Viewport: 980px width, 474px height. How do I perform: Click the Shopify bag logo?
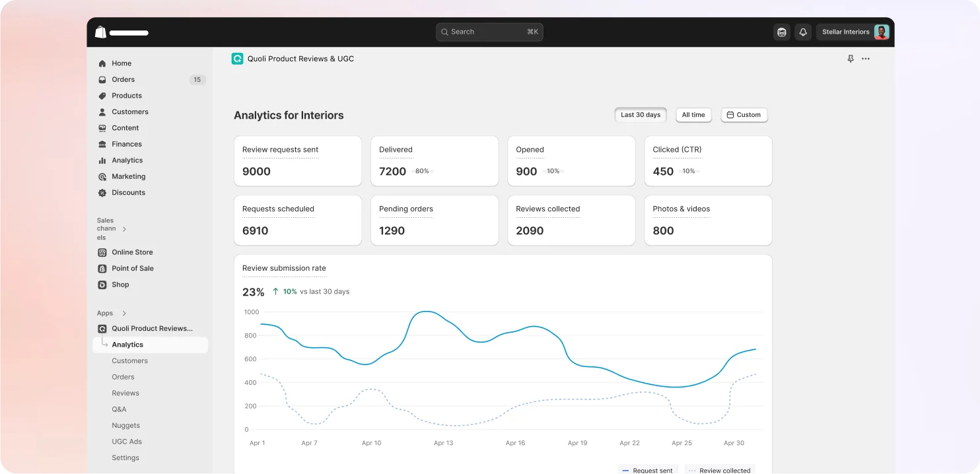[100, 32]
